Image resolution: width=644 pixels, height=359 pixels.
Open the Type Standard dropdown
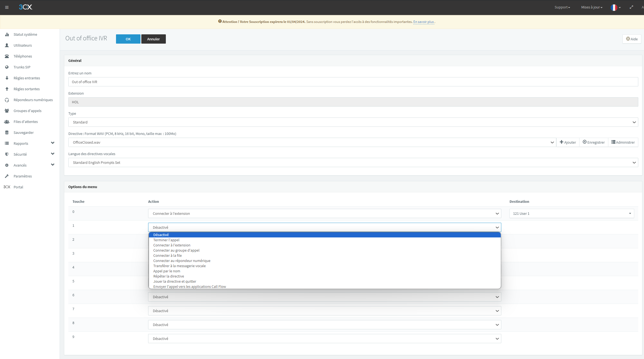point(353,122)
